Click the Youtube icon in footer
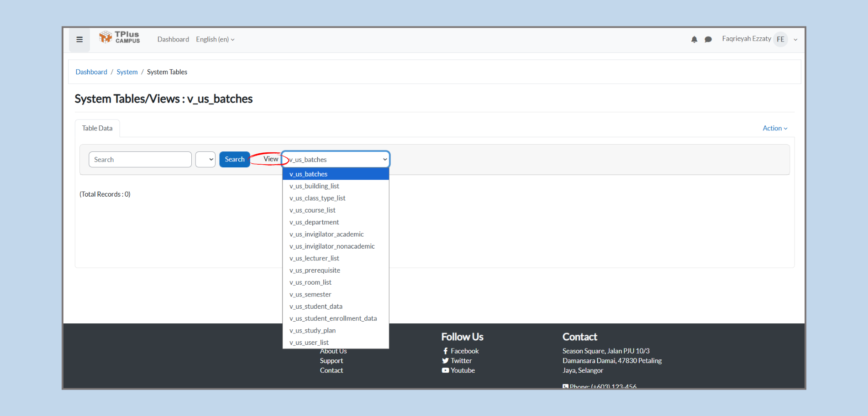The height and width of the screenshot is (416, 868). click(445, 370)
